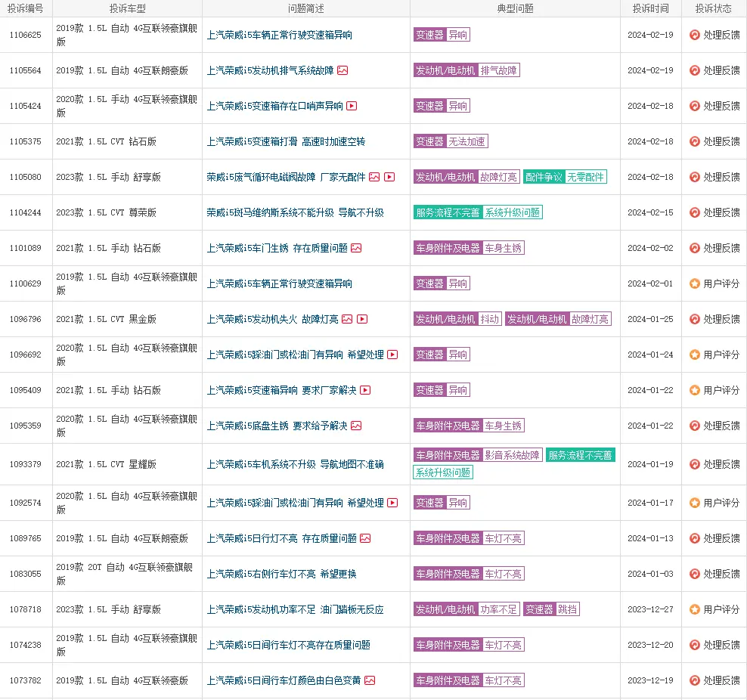
Task: Open link 上汽荣威i5变速箱异响 要求厂家解决
Action: tap(281, 390)
